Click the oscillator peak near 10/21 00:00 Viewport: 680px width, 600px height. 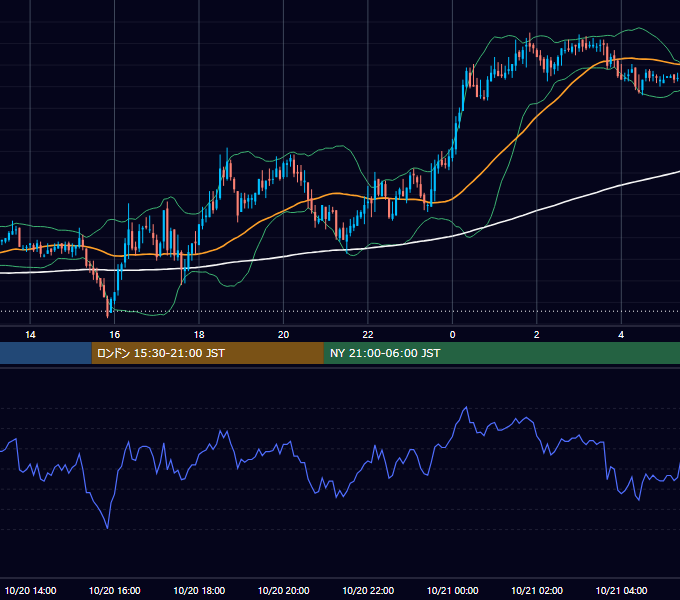(x=466, y=407)
